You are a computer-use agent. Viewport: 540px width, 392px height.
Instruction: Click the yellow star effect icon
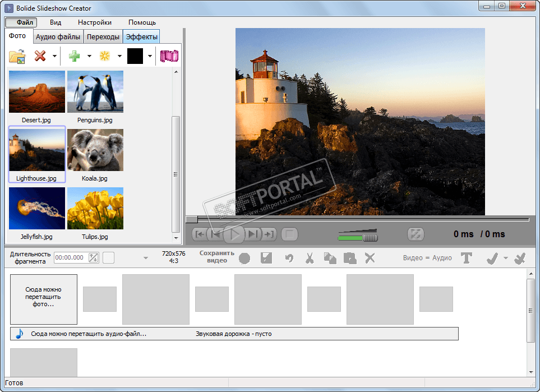(104, 56)
